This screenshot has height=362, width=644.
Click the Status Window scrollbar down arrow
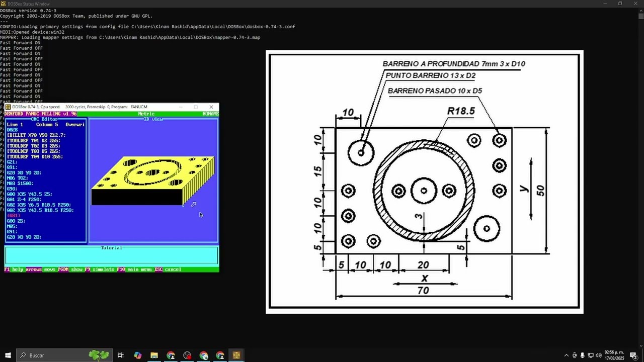tap(641, 345)
